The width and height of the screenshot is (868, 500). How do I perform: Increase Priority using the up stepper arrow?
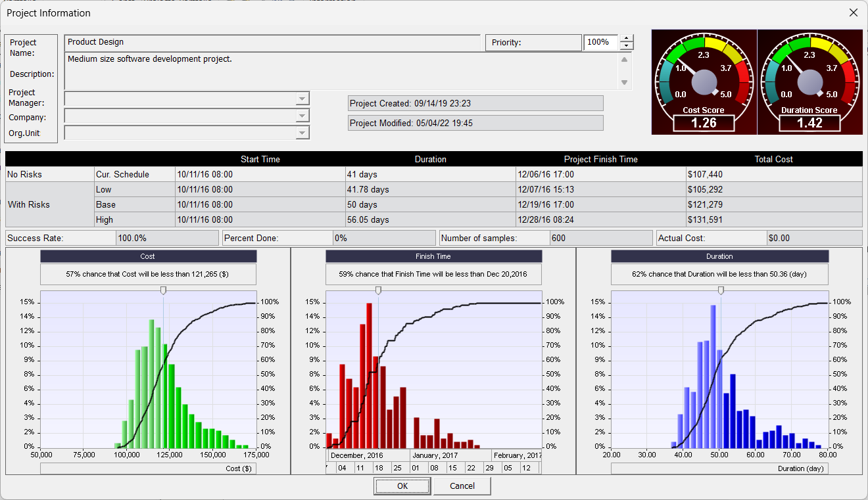[625, 38]
